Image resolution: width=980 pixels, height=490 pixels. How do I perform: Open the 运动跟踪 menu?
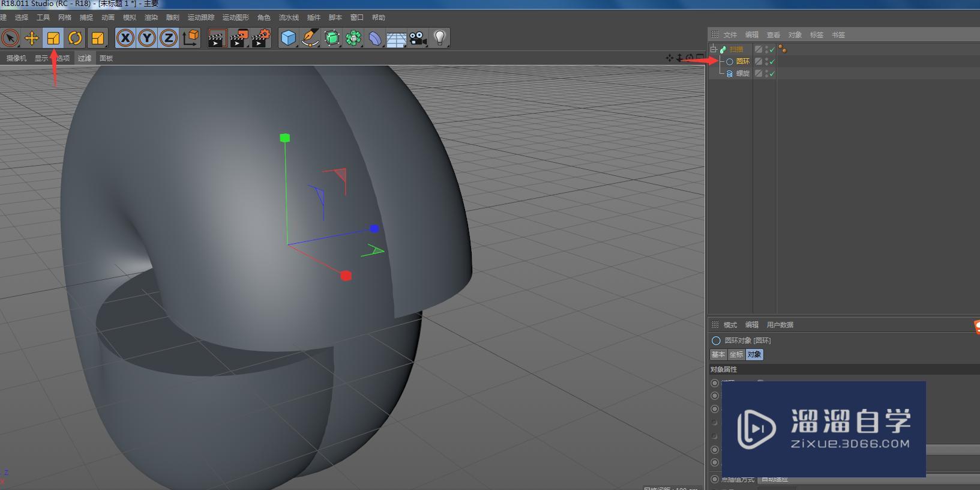(201, 17)
